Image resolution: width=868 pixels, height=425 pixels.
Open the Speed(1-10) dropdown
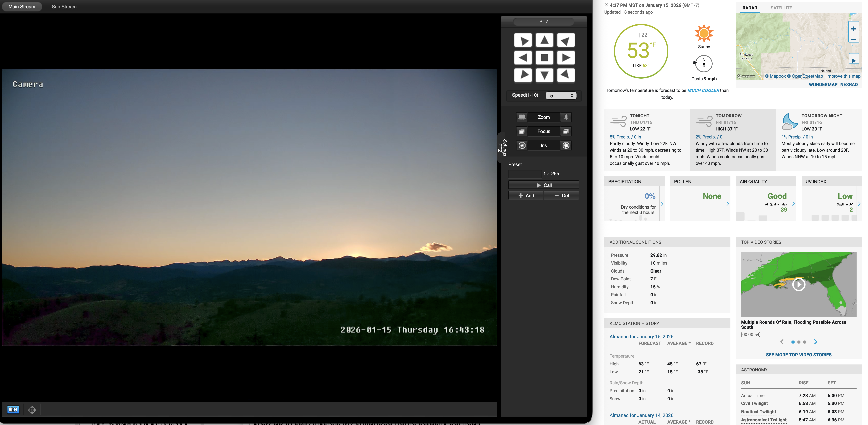point(561,96)
